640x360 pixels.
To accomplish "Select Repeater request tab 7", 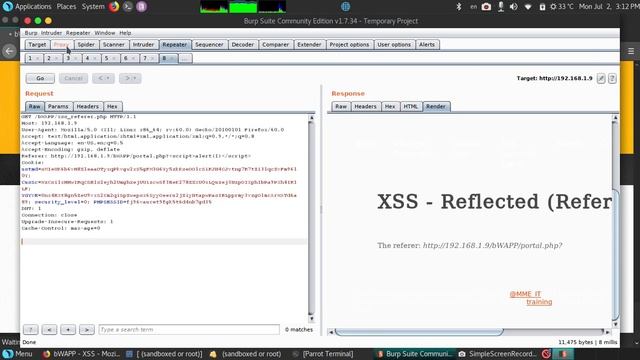I will point(145,58).
